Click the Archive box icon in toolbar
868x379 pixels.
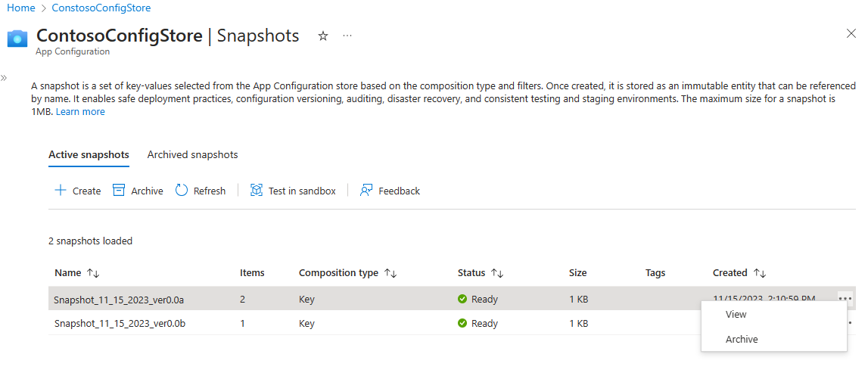[119, 191]
